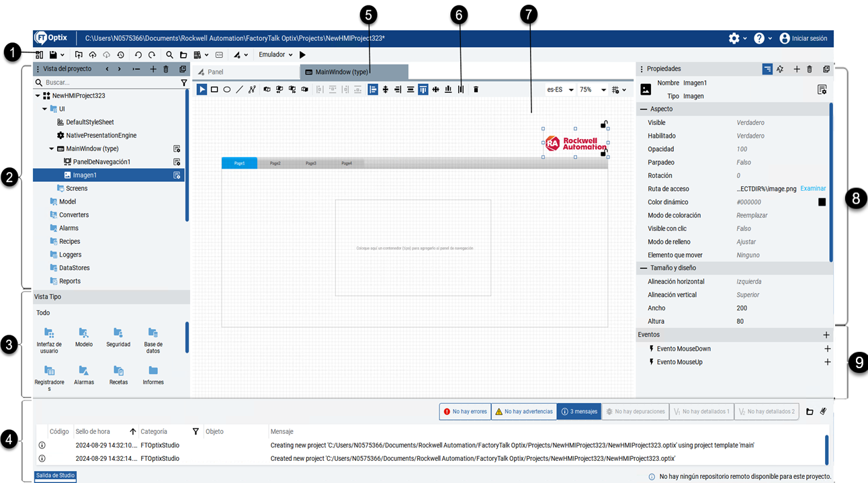This screenshot has height=483, width=868.
Task: Open the save options dropdown arrow
Action: [x=62, y=55]
